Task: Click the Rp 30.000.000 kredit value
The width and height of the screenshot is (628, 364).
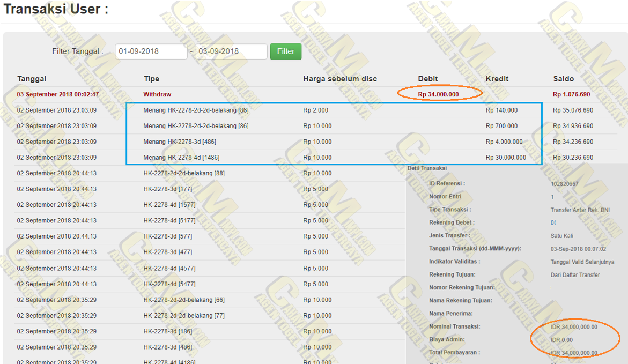Action: click(506, 158)
